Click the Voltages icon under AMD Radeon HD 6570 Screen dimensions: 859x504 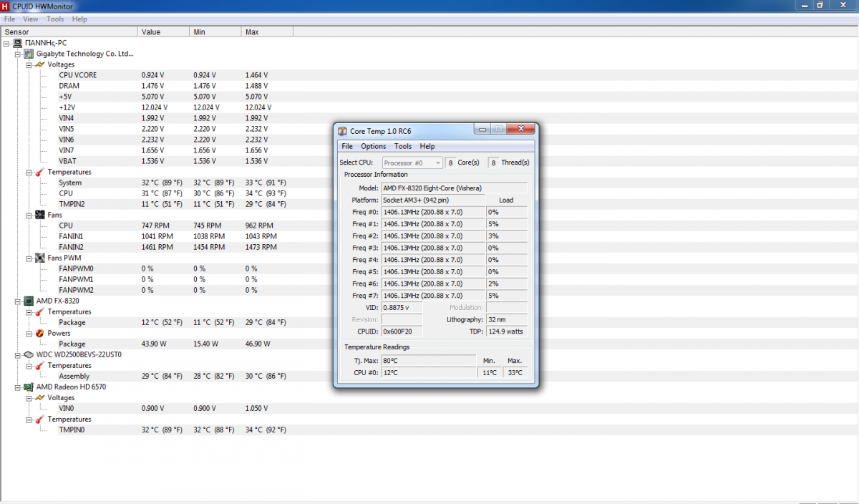click(x=40, y=397)
